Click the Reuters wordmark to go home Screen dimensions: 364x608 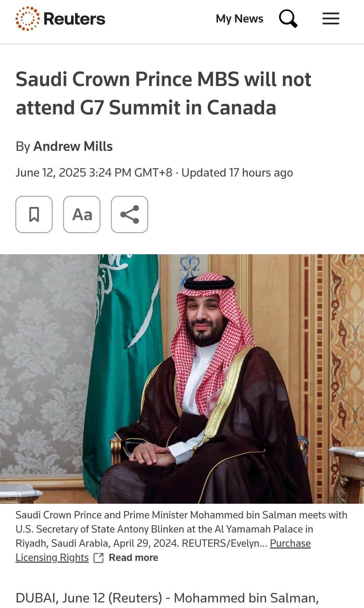[74, 19]
